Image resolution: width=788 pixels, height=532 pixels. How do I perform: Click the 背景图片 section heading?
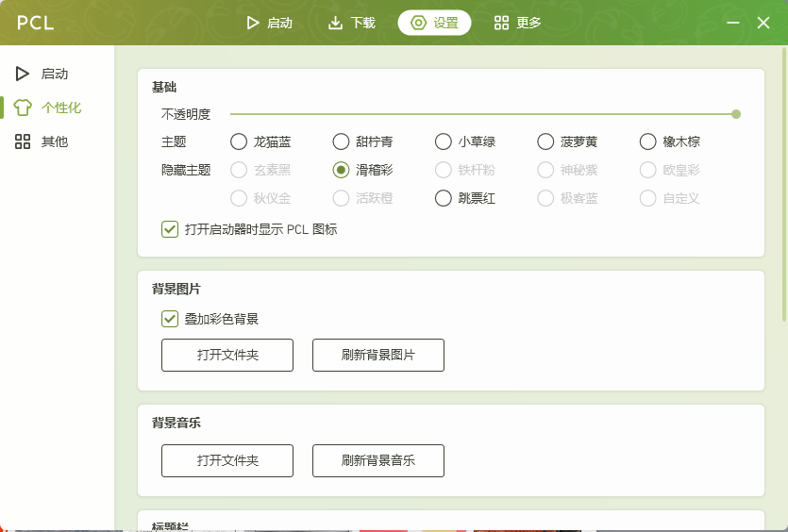click(176, 289)
